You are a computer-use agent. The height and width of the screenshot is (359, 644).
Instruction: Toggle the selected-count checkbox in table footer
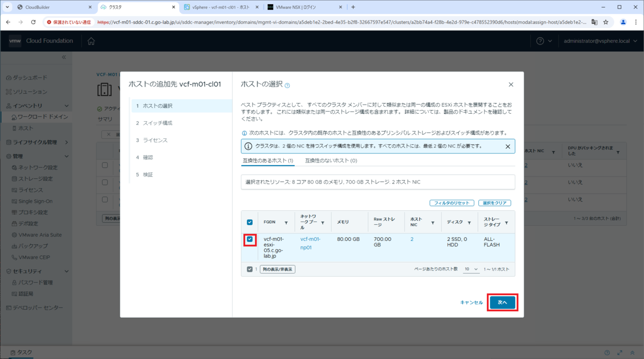[x=250, y=269]
